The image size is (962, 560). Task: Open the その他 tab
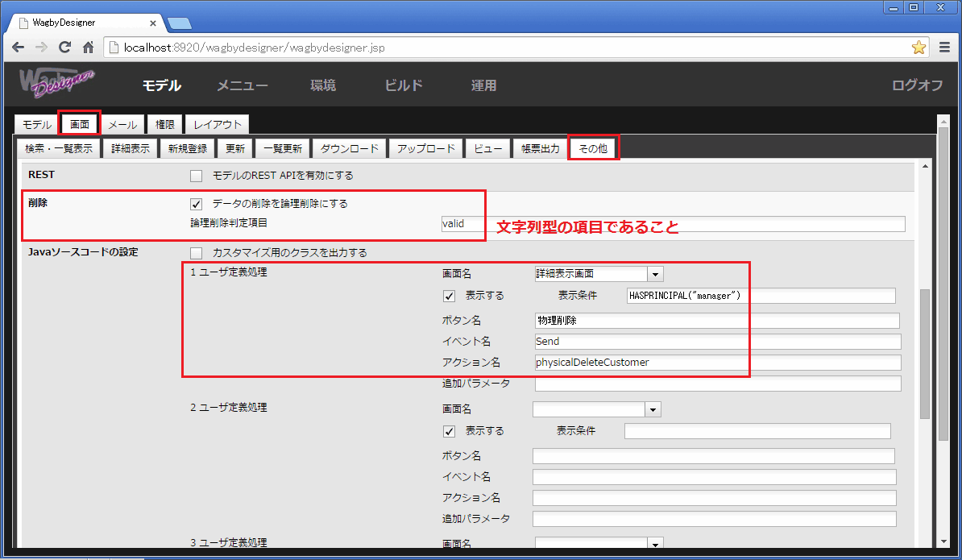coord(593,148)
